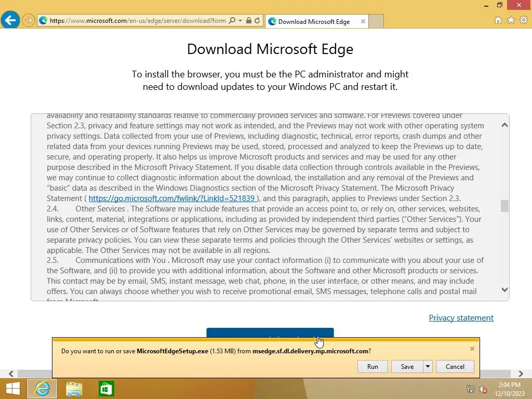The height and width of the screenshot is (399, 532).
Task: Open Favorites with the star icon
Action: pyautogui.click(x=511, y=20)
